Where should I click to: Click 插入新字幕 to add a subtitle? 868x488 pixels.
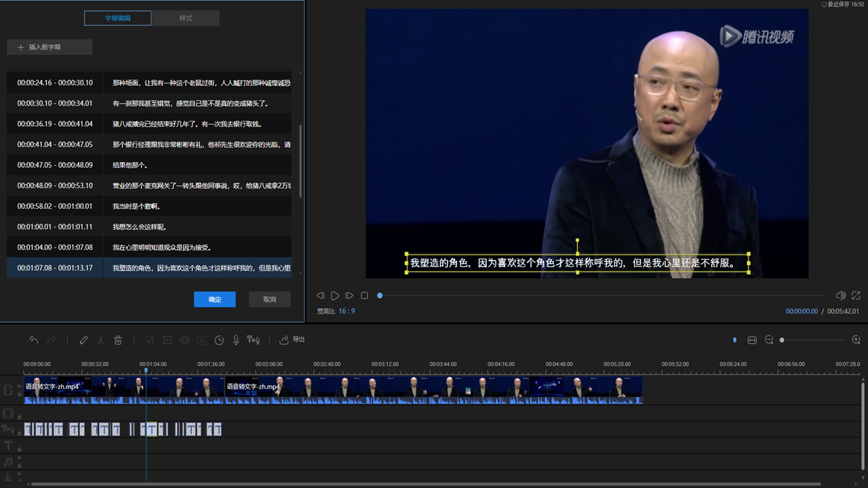click(50, 47)
